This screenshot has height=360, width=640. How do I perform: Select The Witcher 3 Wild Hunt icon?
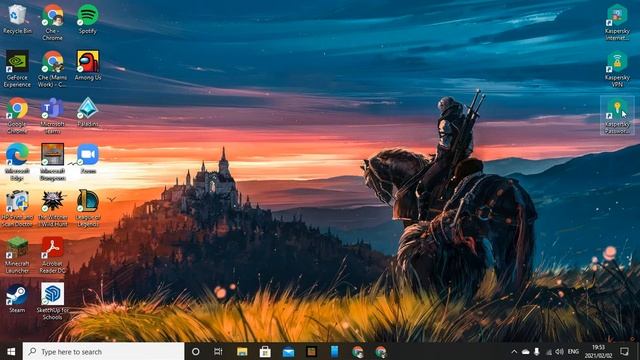52,209
